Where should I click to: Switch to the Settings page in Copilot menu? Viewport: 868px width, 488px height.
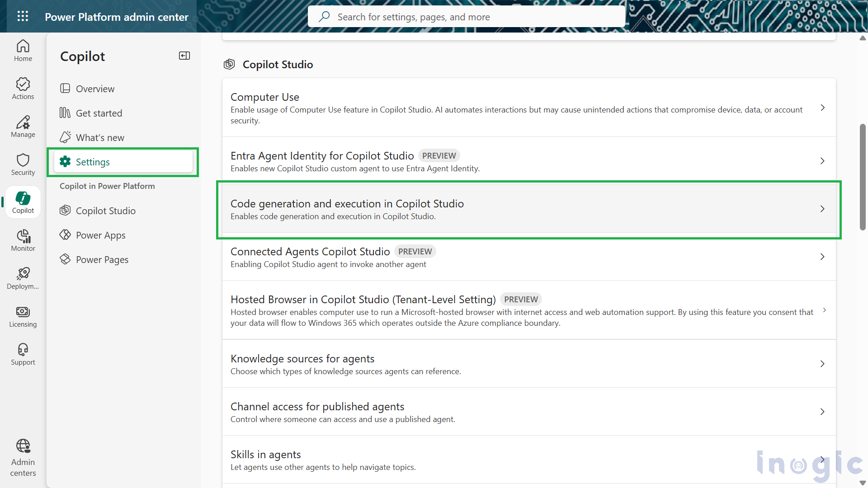(93, 162)
